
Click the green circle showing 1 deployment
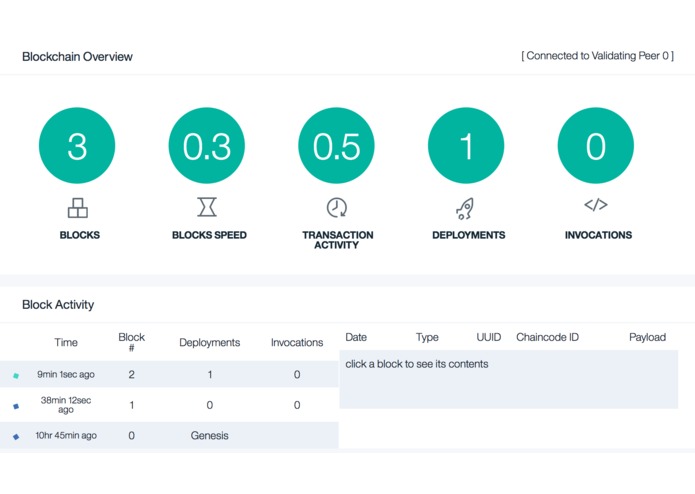[466, 145]
